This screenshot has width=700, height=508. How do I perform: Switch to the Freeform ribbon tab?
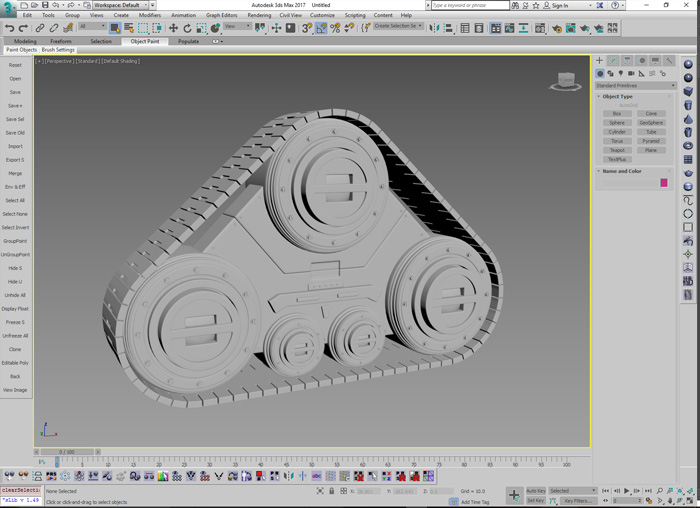point(61,41)
